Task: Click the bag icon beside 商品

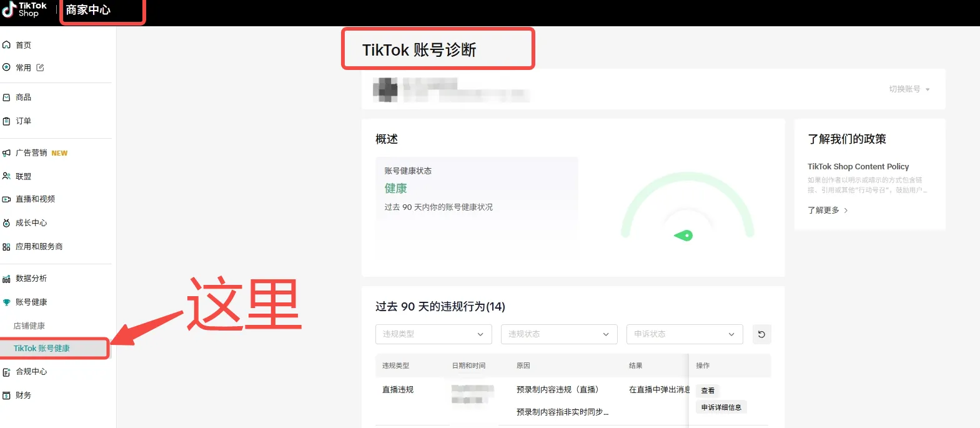Action: click(7, 97)
